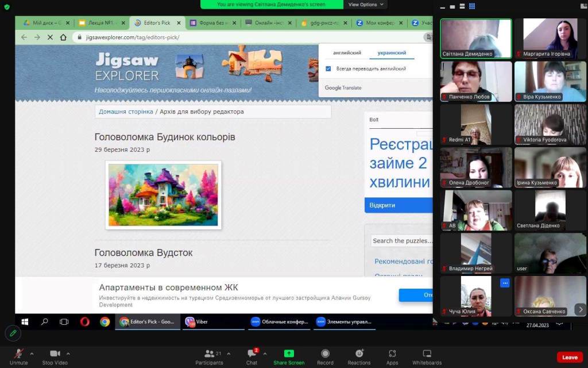Open the Будинок кольорів puzzle thumbnail
This screenshot has width=588, height=368.
point(163,194)
